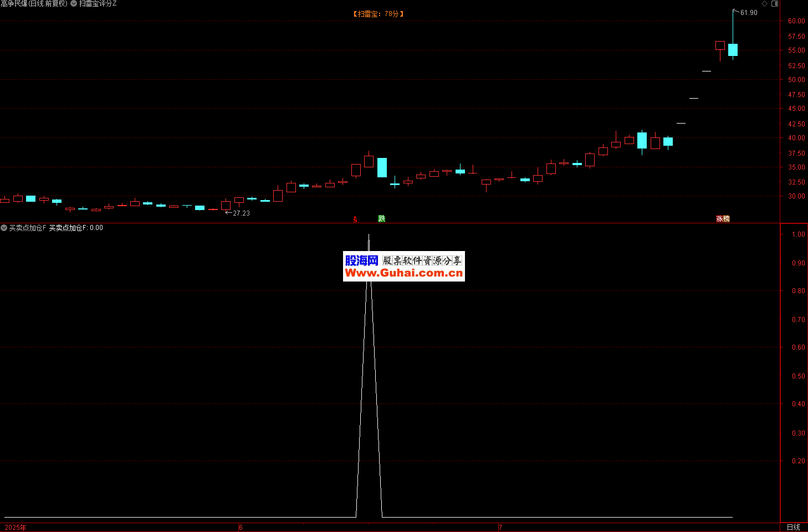Click the 35.00 price axis label
The image size is (808, 532).
[796, 167]
